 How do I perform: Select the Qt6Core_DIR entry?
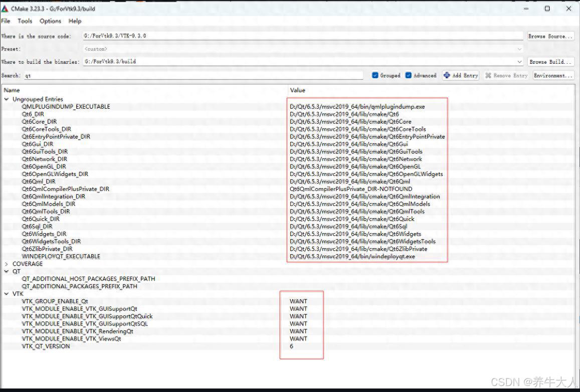click(39, 121)
